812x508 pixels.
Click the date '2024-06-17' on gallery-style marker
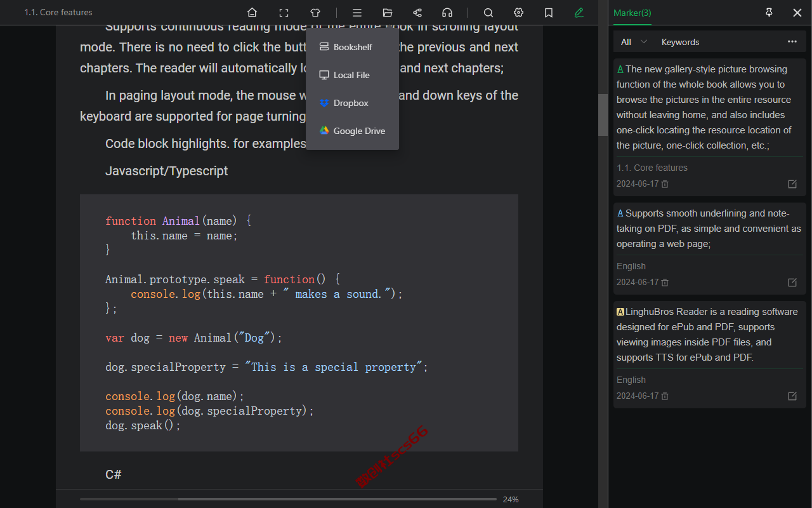coord(638,184)
